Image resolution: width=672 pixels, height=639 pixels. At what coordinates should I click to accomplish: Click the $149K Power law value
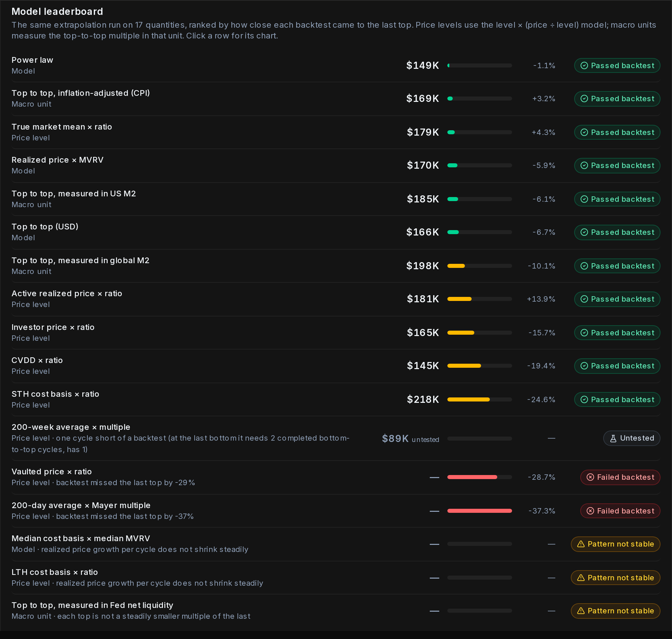point(422,65)
